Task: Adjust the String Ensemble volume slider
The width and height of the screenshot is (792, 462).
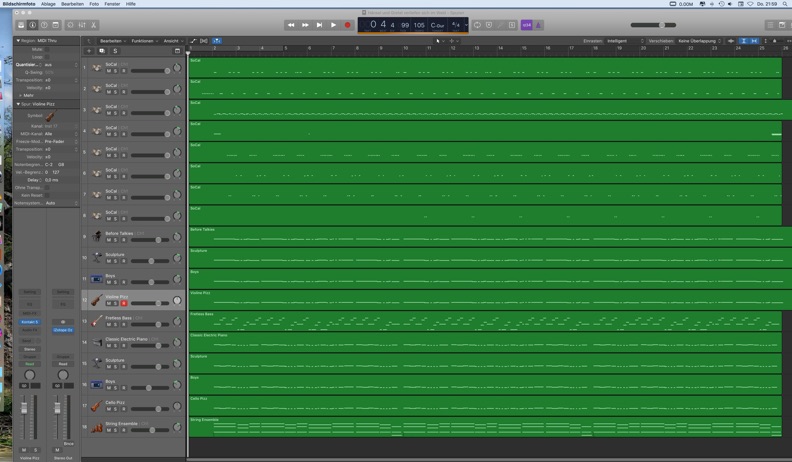Action: 150,430
